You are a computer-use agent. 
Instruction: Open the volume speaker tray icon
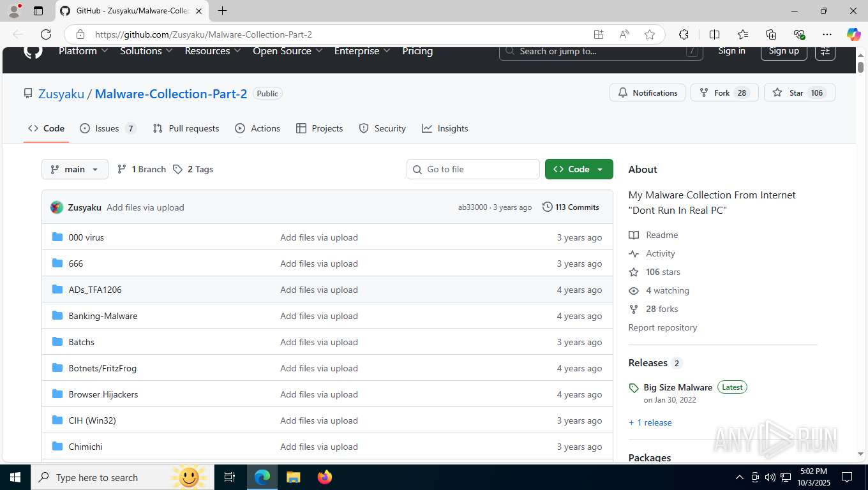pyautogui.click(x=770, y=477)
